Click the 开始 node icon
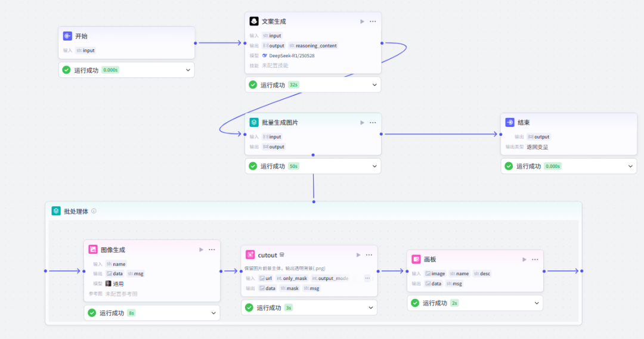644x339 pixels. click(x=67, y=36)
